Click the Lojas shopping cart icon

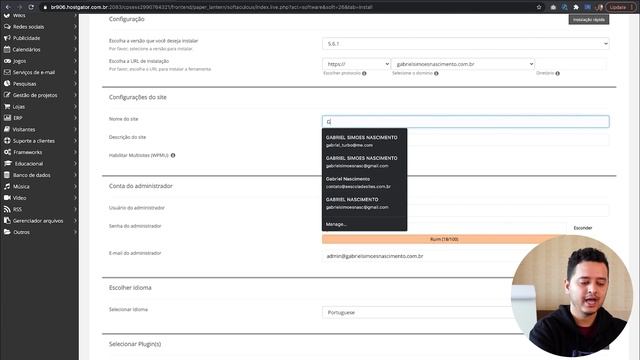[x=7, y=107]
